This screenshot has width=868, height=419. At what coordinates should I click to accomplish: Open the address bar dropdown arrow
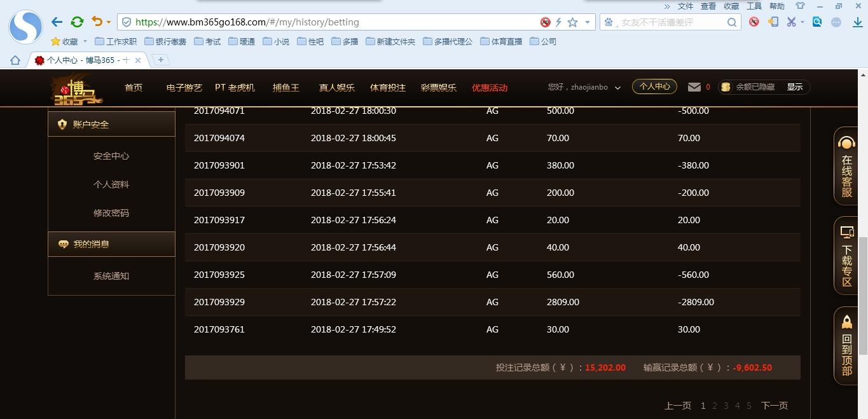(x=587, y=22)
